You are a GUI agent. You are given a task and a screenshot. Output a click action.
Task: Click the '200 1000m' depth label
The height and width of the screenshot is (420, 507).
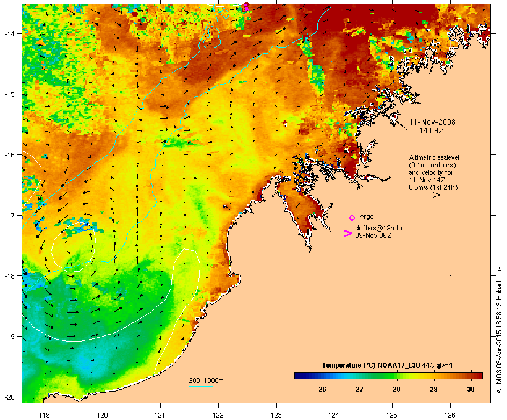click(x=206, y=380)
